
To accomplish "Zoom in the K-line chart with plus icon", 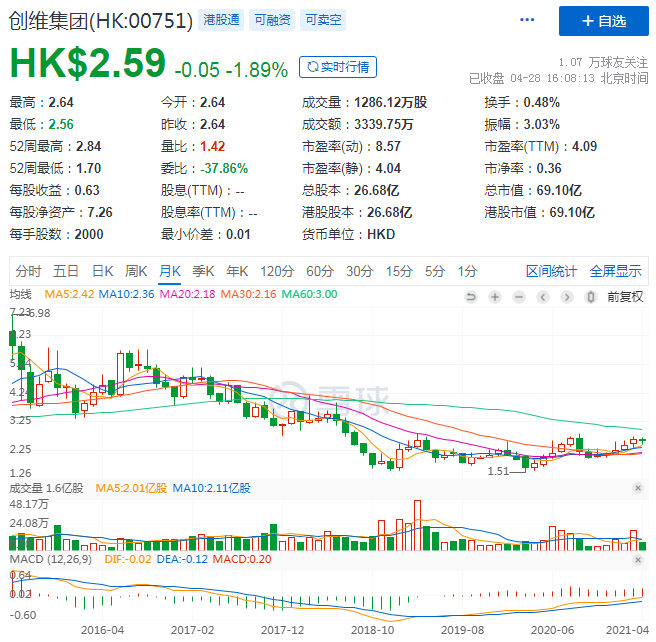I will pos(494,296).
